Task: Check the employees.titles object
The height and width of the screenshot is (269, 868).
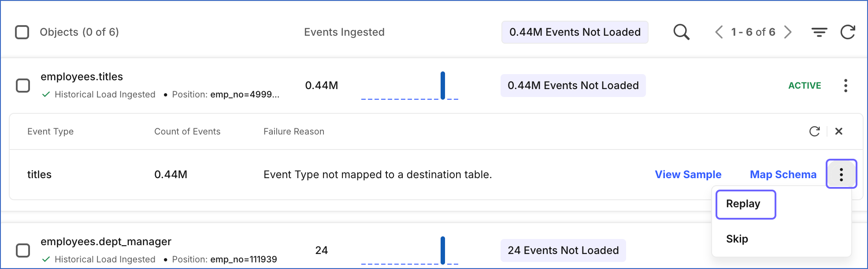Action: (23, 86)
